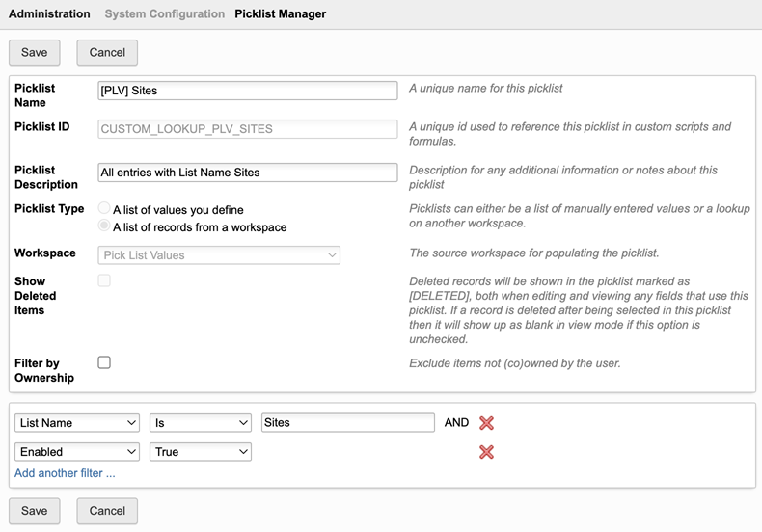Screen dimensions: 762x532
Task: Open the 'Is' operator dropdown
Action: point(201,423)
